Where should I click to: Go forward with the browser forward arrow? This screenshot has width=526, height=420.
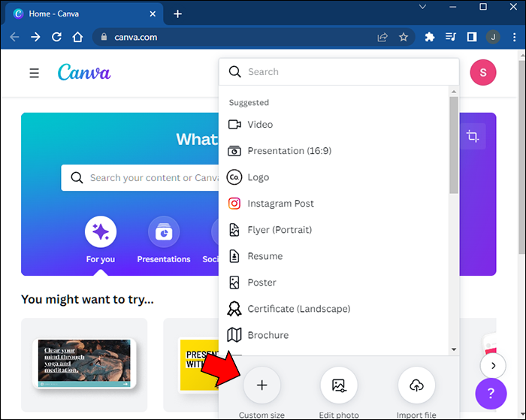(35, 37)
